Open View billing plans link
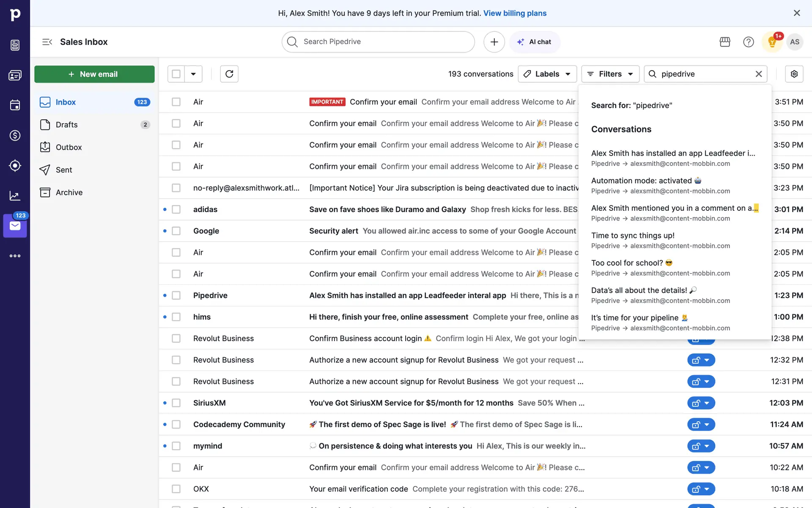The image size is (812, 508). pos(515,13)
